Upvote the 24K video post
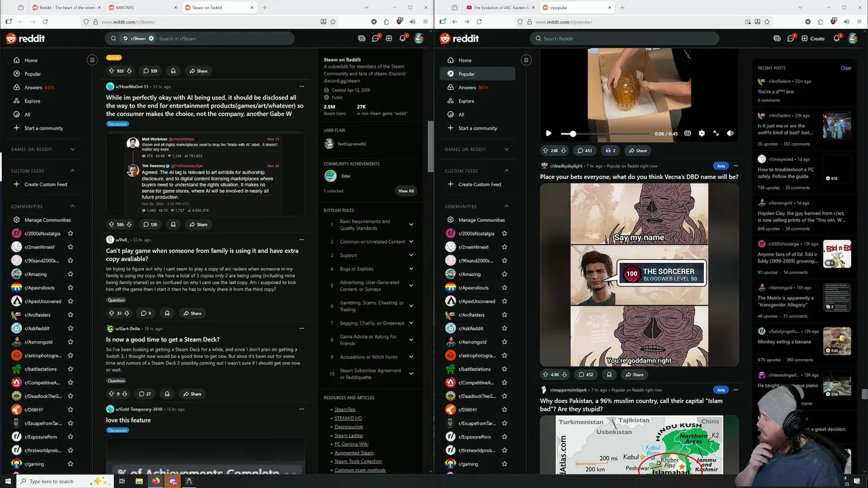The width and height of the screenshot is (868, 488). [x=545, y=150]
